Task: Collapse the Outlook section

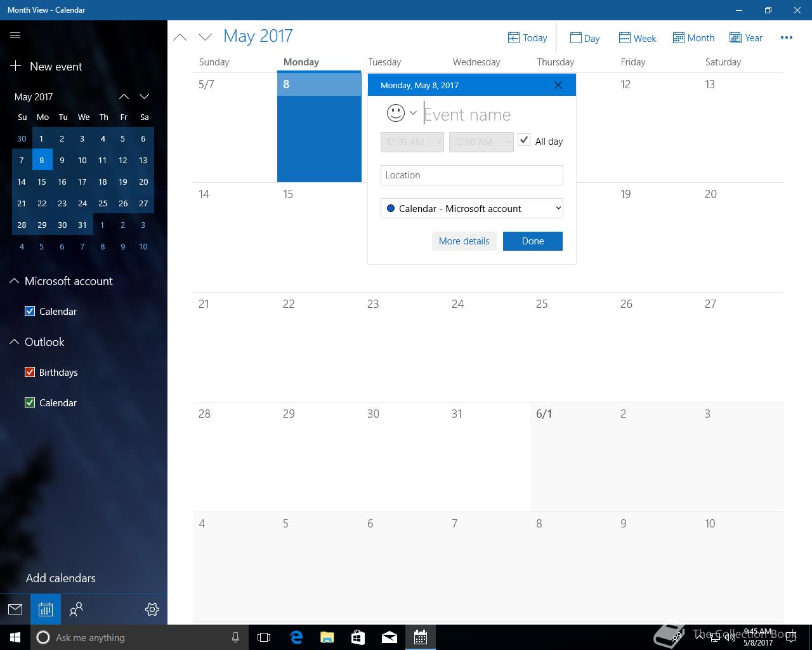Action: tap(14, 342)
